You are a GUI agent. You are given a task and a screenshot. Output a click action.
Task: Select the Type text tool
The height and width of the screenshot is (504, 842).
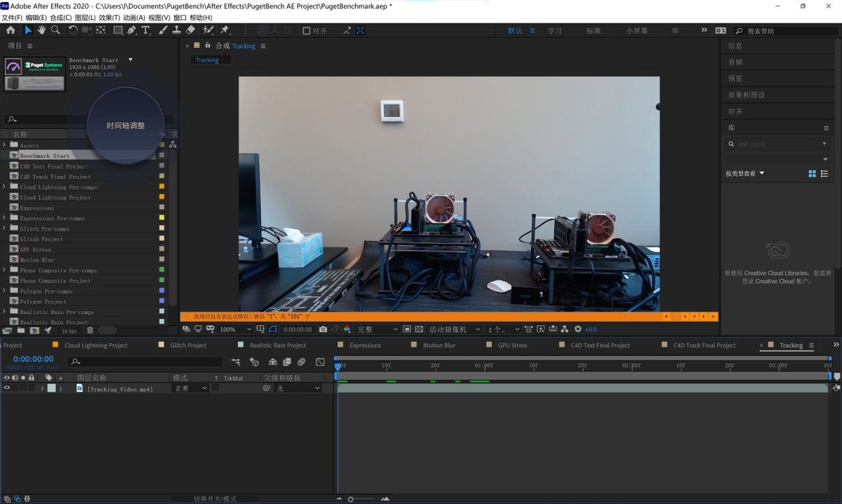point(146,30)
